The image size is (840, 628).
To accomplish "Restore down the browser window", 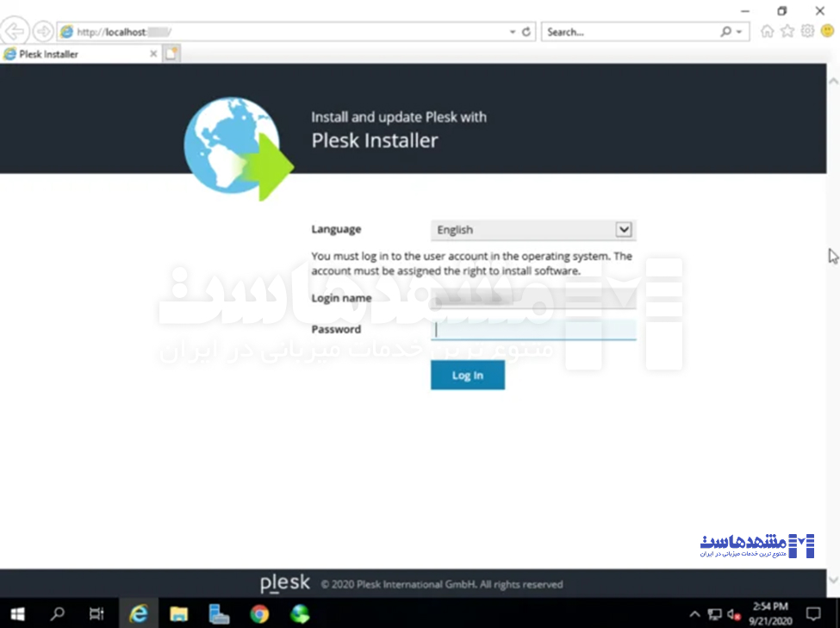I will click(x=782, y=10).
